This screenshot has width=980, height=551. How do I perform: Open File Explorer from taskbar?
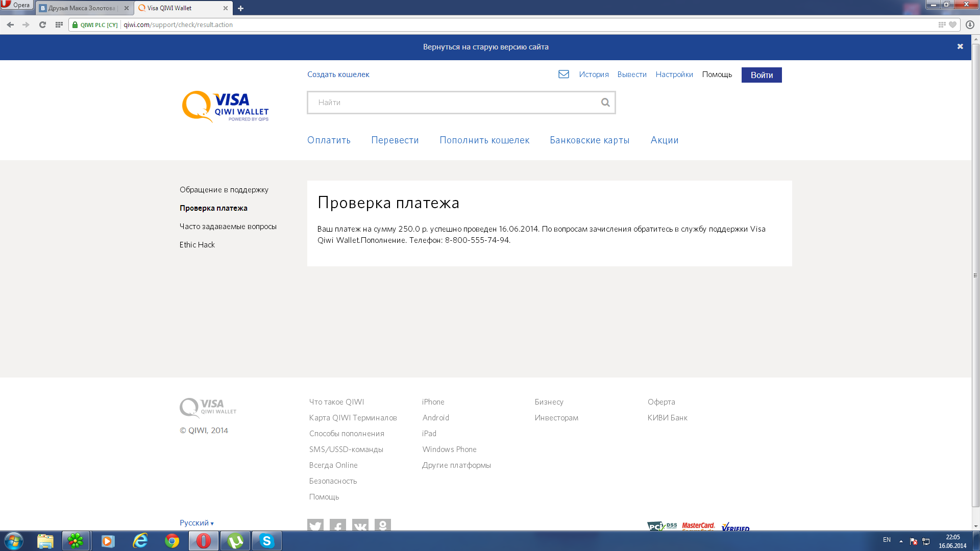pos(45,541)
